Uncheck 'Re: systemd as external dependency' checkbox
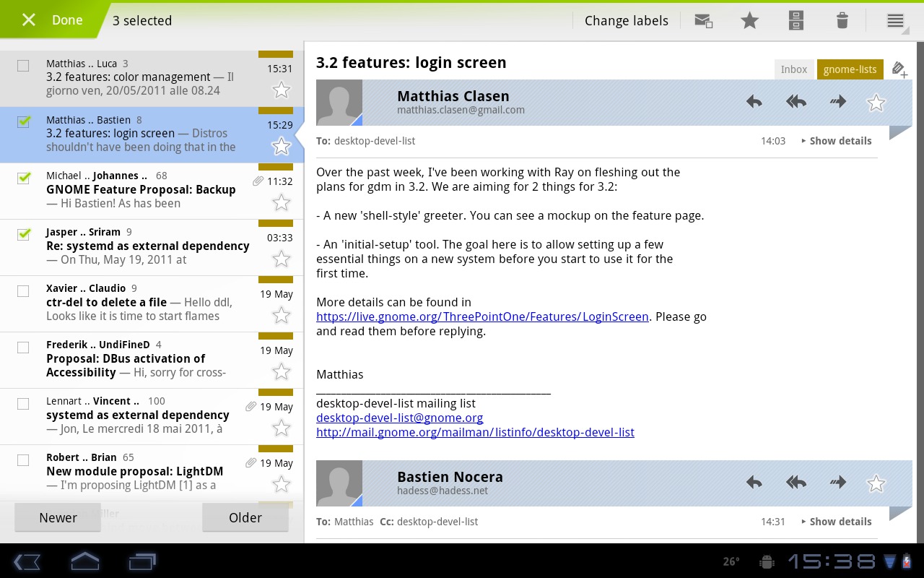The image size is (924, 578). 23,235
